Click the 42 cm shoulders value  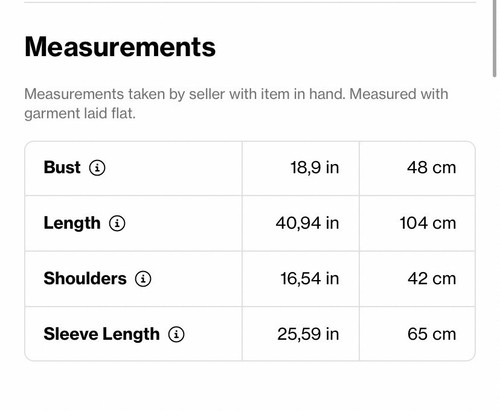[x=432, y=279]
